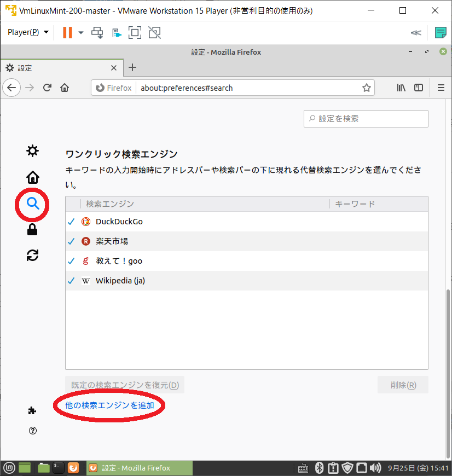Switch to 設定 - Mozilla Firefox taskbar item
Image resolution: width=452 pixels, height=476 pixels.
coord(140,468)
